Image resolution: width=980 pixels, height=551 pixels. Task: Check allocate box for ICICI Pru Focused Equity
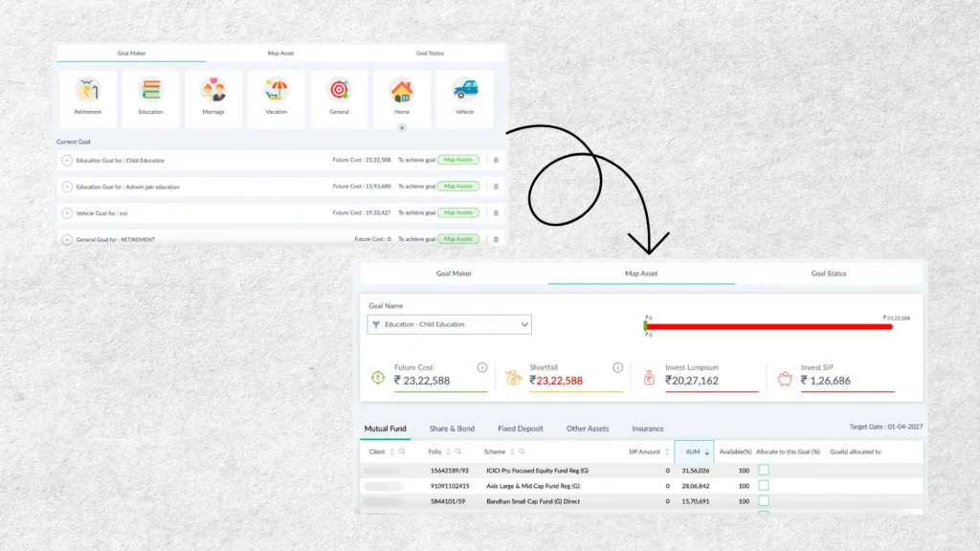(x=764, y=470)
